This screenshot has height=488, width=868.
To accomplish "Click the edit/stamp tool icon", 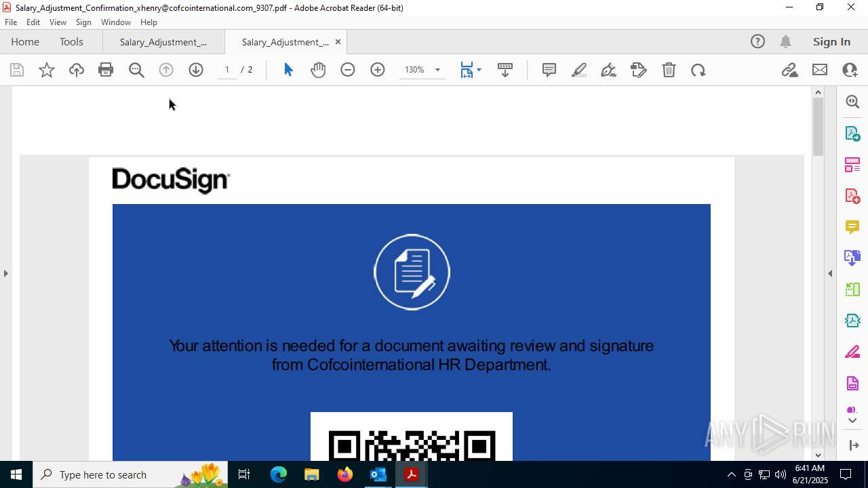I will tap(639, 70).
